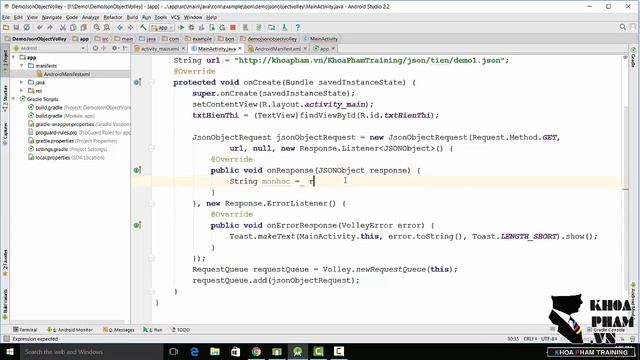640x360 pixels.
Task: Expand the java folder node
Action: coord(22,82)
